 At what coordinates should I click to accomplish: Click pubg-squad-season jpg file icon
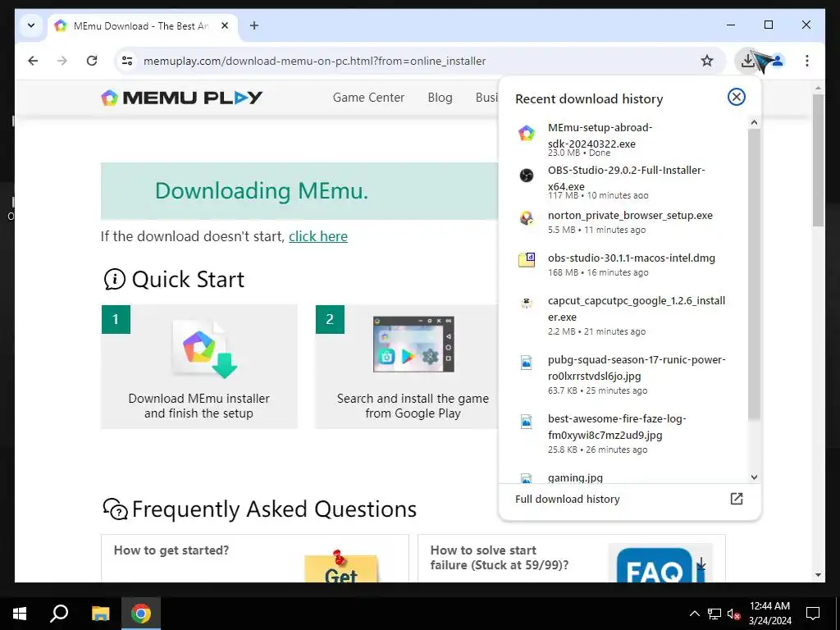pos(527,363)
